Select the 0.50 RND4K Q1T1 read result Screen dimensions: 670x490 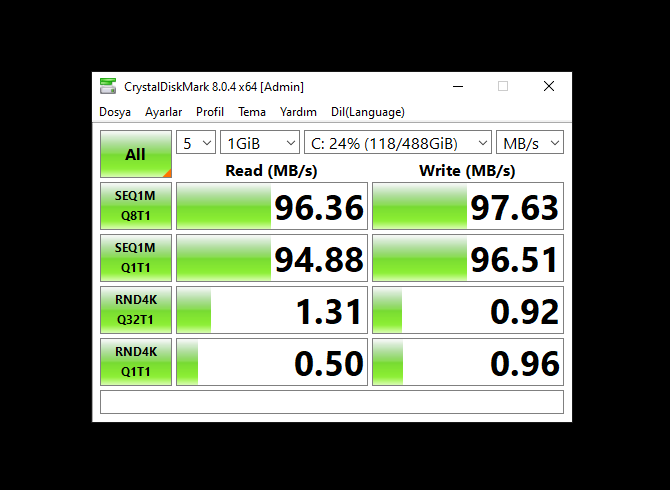pos(272,362)
